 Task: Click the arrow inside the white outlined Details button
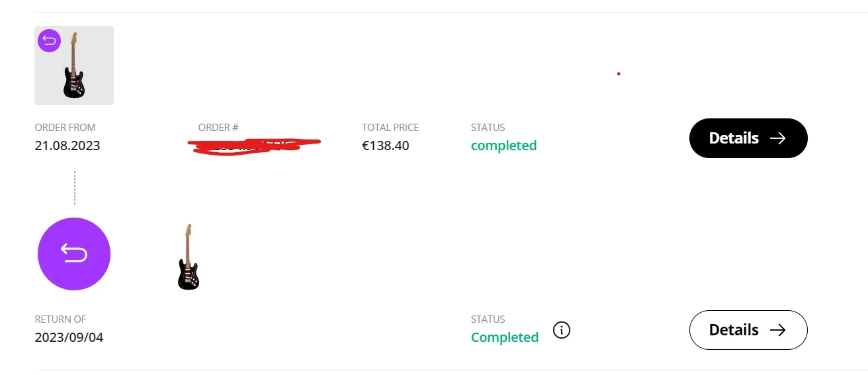pyautogui.click(x=777, y=330)
